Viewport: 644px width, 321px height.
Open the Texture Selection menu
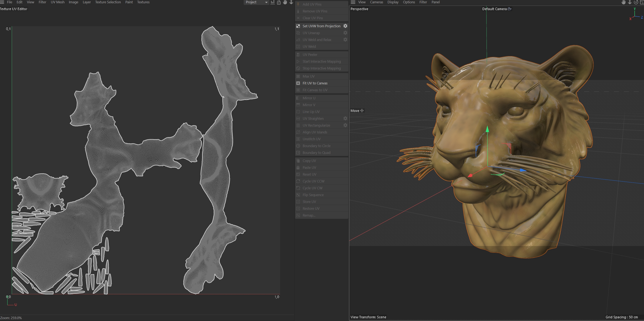[108, 2]
